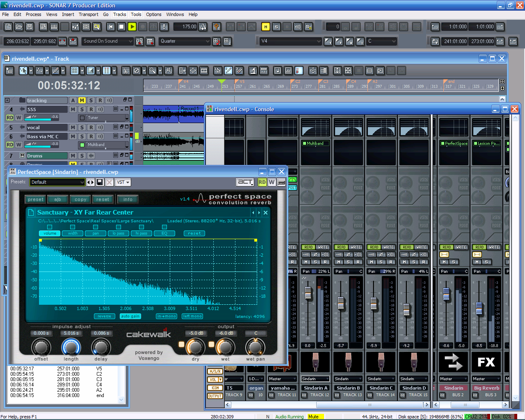Click the reverse button under impulse graph
The height and width of the screenshot is (420, 525).
pyautogui.click(x=104, y=316)
